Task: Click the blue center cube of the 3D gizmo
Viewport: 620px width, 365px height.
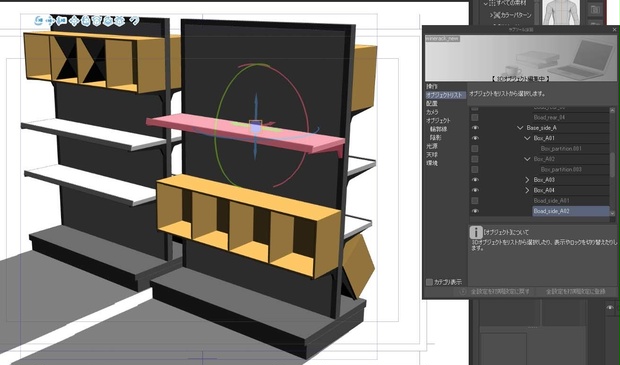Action: [255, 127]
